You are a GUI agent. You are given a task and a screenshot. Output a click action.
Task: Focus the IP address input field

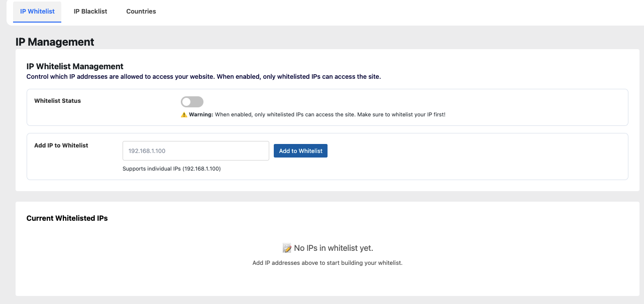coord(196,151)
